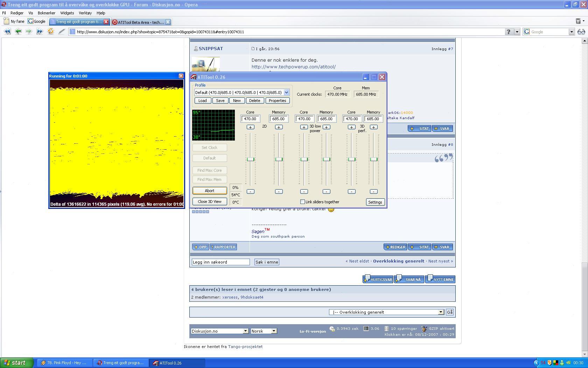The width and height of the screenshot is (588, 368).
Task: Click the 2D Core clock value field
Action: click(x=250, y=119)
